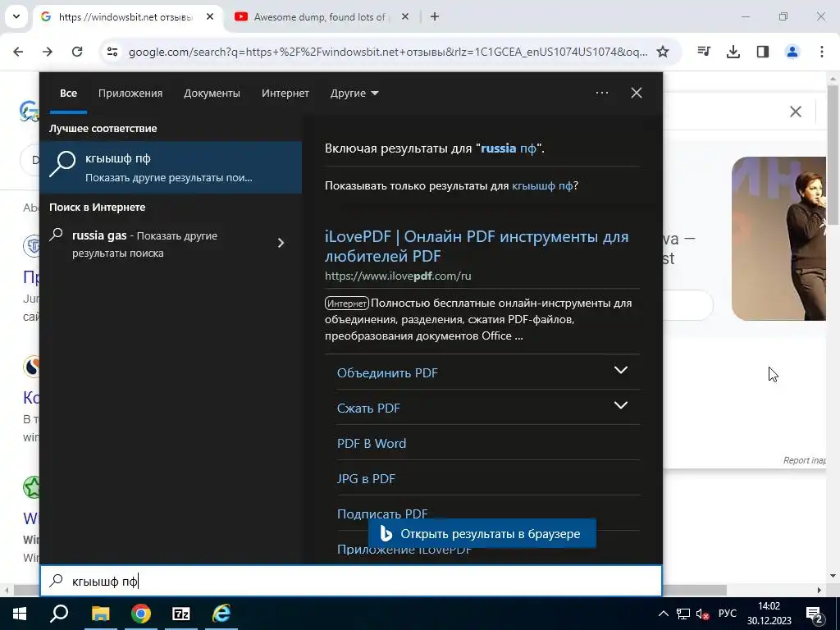Open the Подписать PDF link
This screenshot has height=630, width=840.
point(382,514)
